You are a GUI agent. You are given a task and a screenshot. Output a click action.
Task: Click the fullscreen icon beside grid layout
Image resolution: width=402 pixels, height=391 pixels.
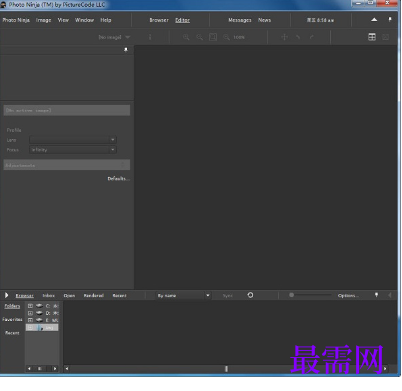click(x=386, y=37)
